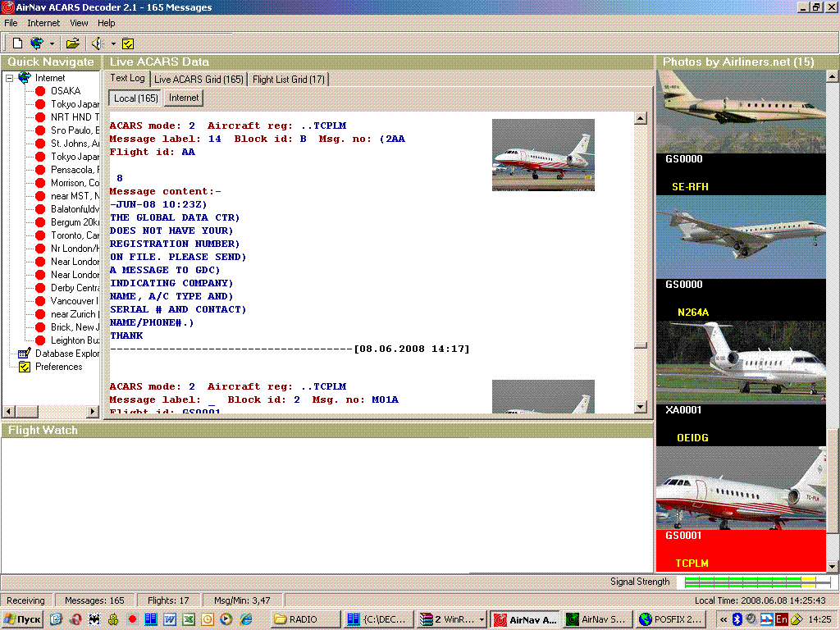Click the text log scrollbar up arrow
840x630 pixels.
pos(640,118)
